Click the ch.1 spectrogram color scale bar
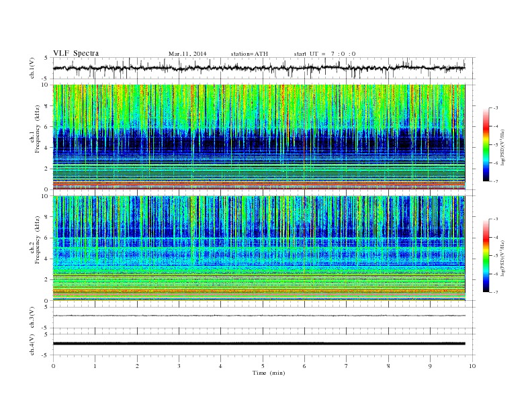 pyautogui.click(x=486, y=144)
